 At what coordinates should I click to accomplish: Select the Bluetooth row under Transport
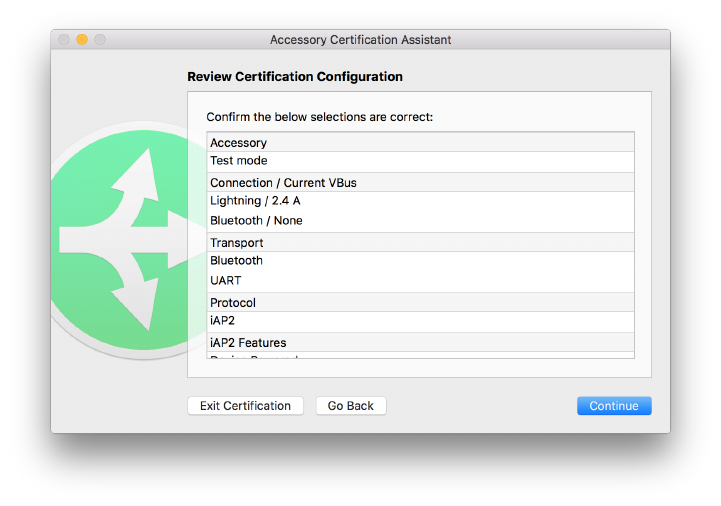point(420,261)
